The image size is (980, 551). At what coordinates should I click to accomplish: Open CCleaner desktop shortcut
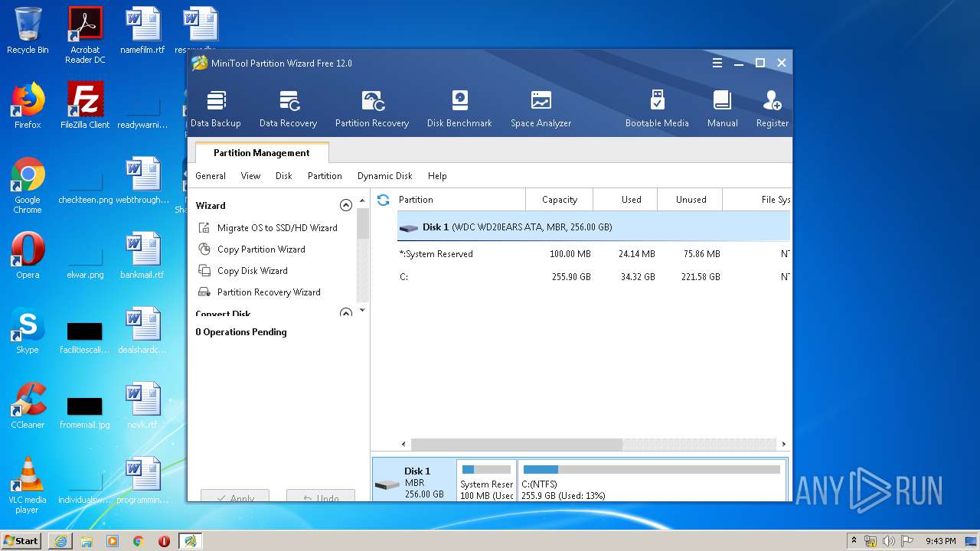coord(28,406)
